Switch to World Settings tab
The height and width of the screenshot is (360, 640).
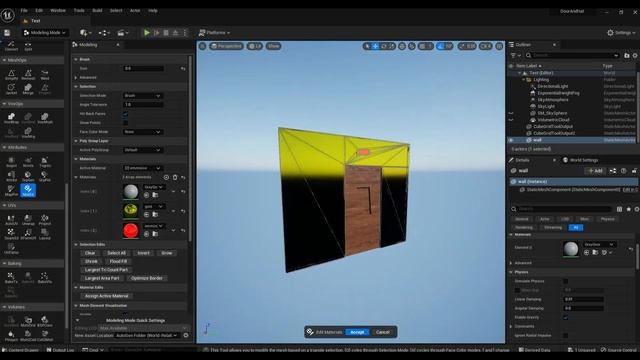(580, 160)
